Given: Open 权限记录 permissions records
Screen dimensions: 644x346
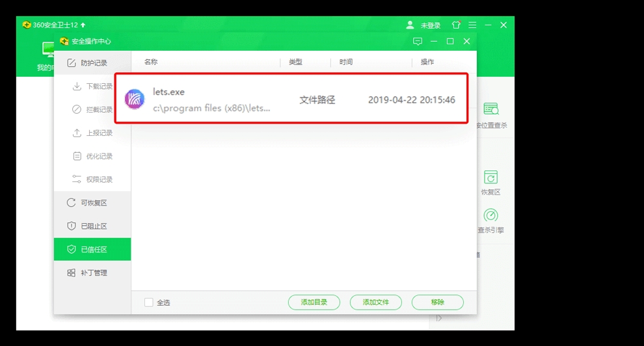Looking at the screenshot, I should [92, 180].
